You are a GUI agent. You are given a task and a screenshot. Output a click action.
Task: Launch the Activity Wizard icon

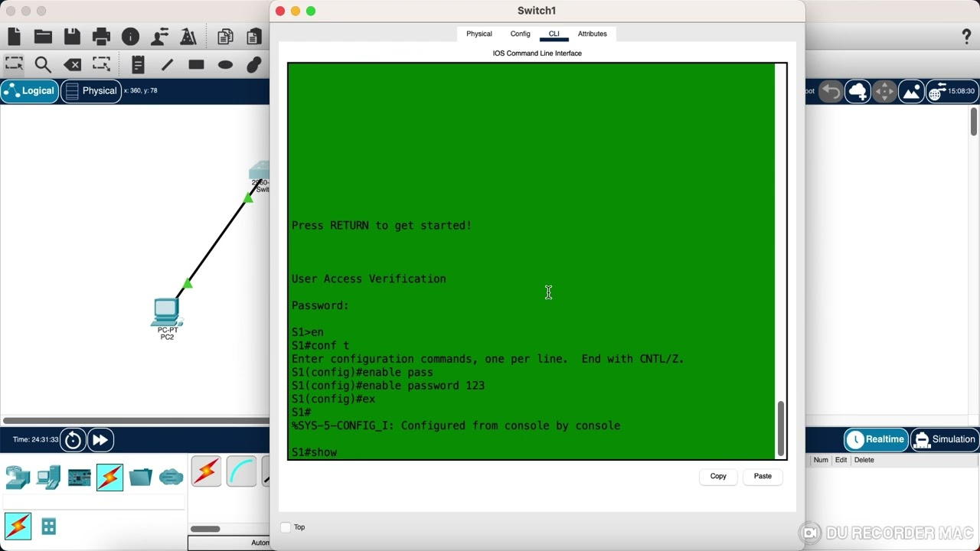pyautogui.click(x=188, y=36)
